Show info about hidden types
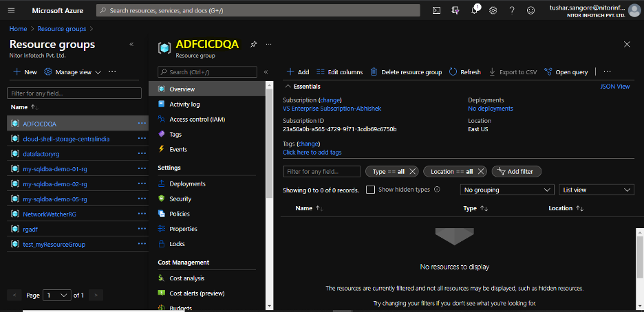Image resolution: width=644 pixels, height=312 pixels. coord(437,190)
